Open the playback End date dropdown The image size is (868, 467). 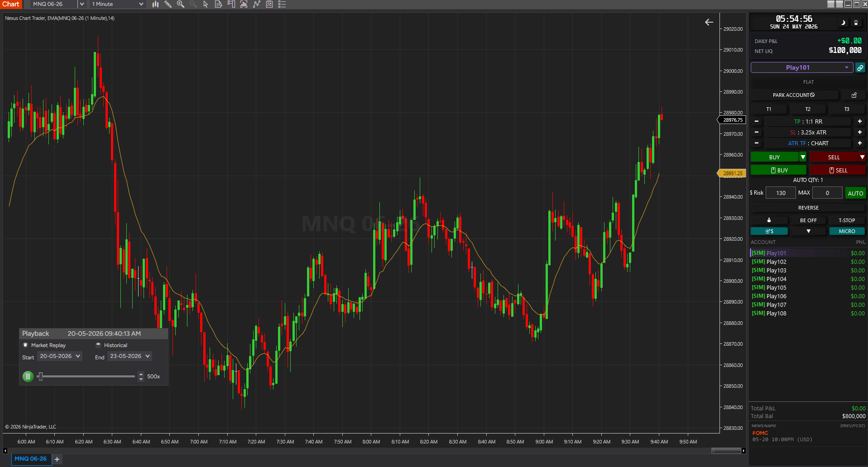129,356
